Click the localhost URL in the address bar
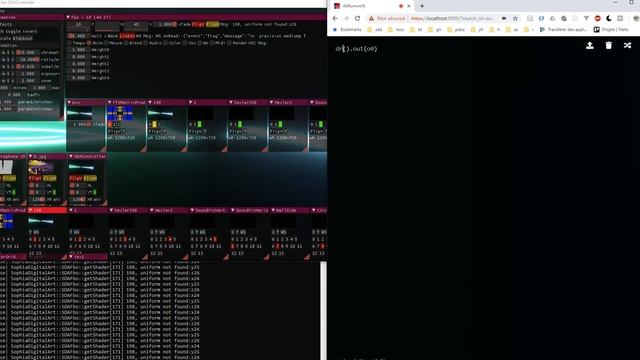640x360 pixels. pos(452,18)
